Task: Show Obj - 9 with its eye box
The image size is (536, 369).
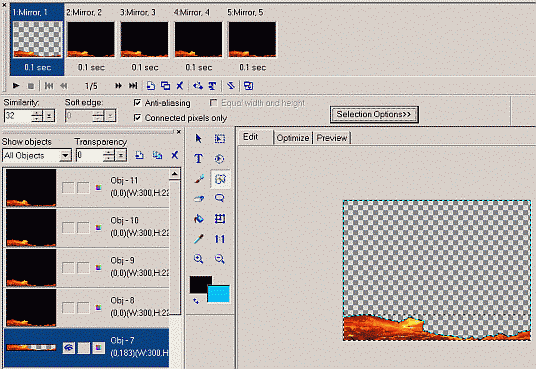Action: 68,268
